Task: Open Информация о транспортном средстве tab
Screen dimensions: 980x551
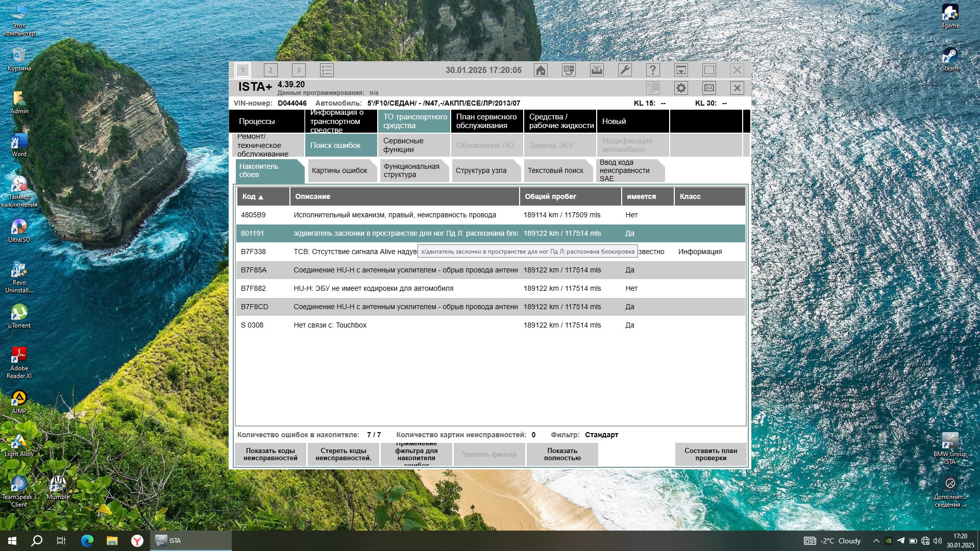Action: pos(341,121)
